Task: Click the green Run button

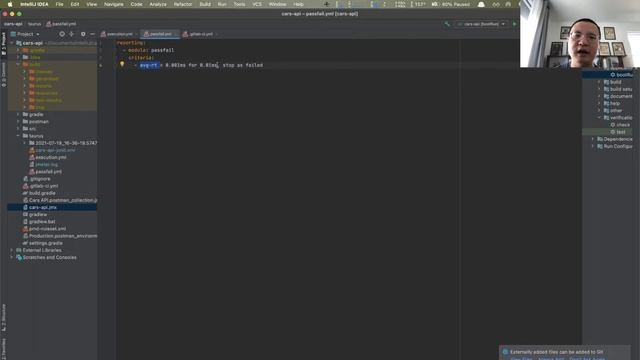Action: tap(514, 24)
